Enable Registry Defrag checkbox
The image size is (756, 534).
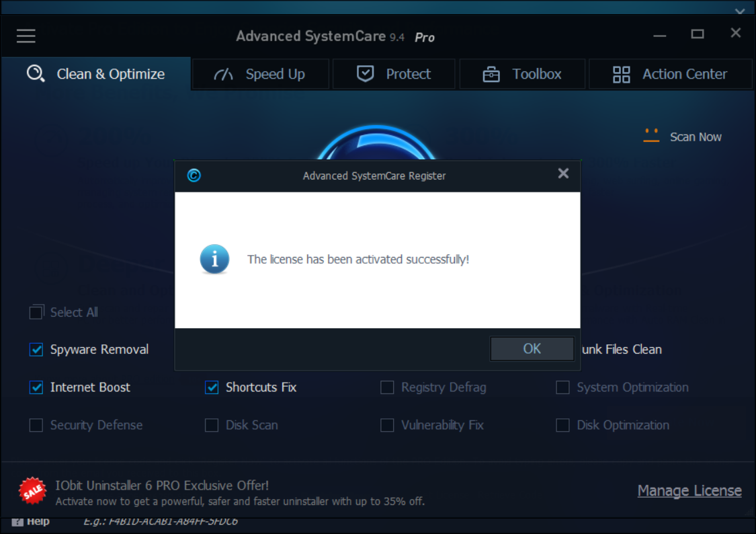click(387, 387)
